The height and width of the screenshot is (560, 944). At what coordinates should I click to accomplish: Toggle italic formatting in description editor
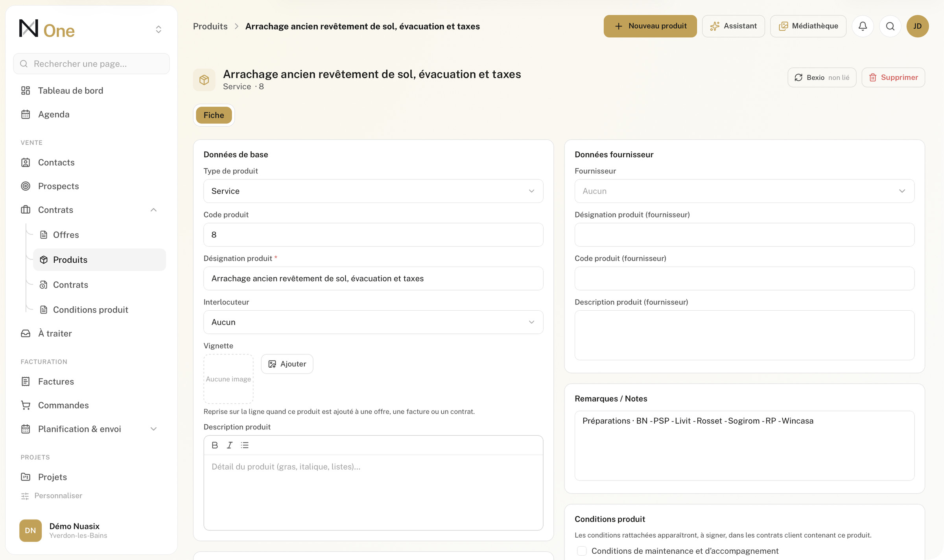tap(230, 445)
